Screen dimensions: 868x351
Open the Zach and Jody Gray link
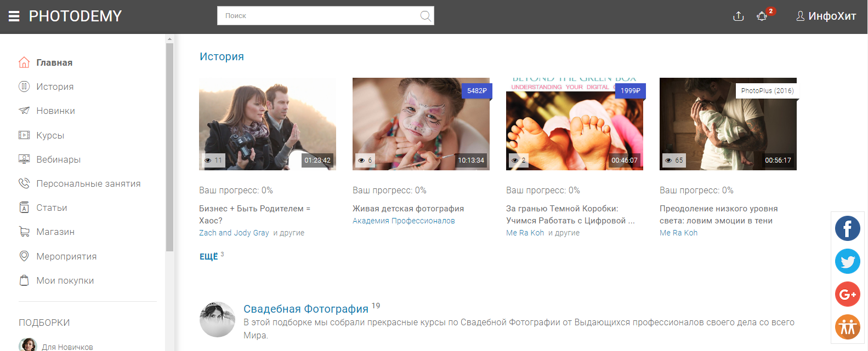pos(234,233)
